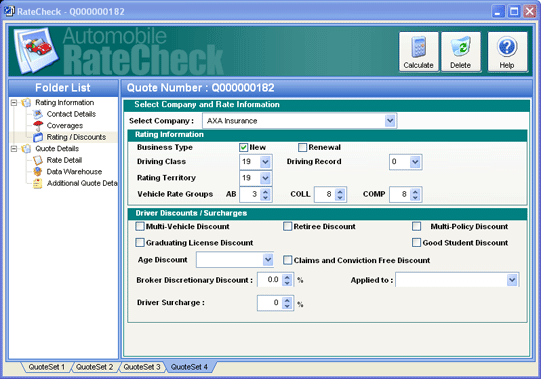Click the Rating Information folder icon
Viewport: 541px width, 379px height.
[26, 103]
